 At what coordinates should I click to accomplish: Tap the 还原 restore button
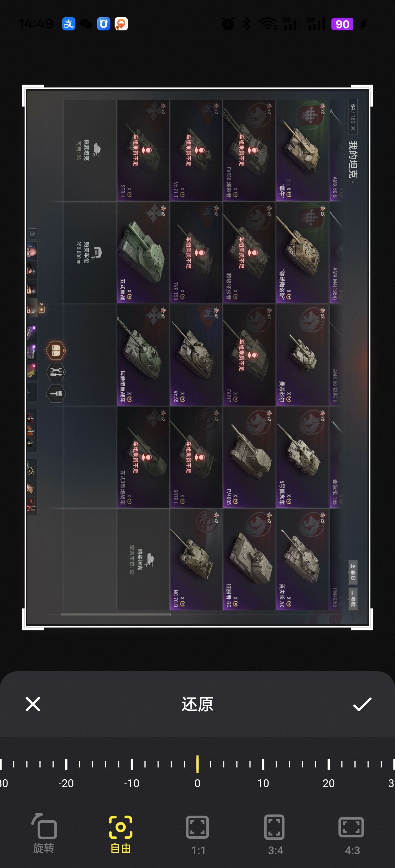click(x=197, y=704)
